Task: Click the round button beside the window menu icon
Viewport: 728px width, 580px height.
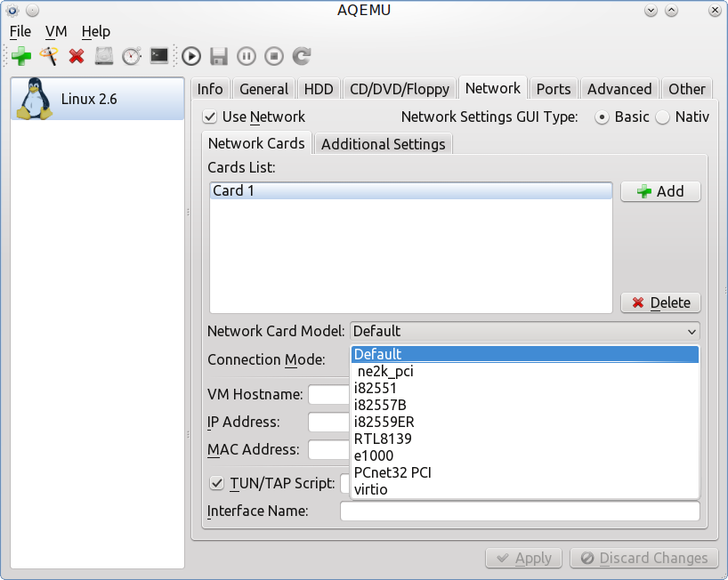Action: point(33,10)
